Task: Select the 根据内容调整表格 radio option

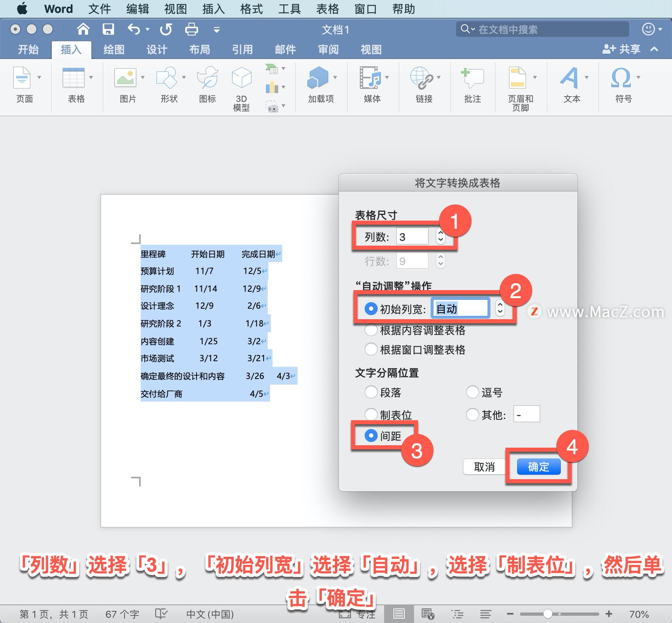Action: [x=371, y=330]
